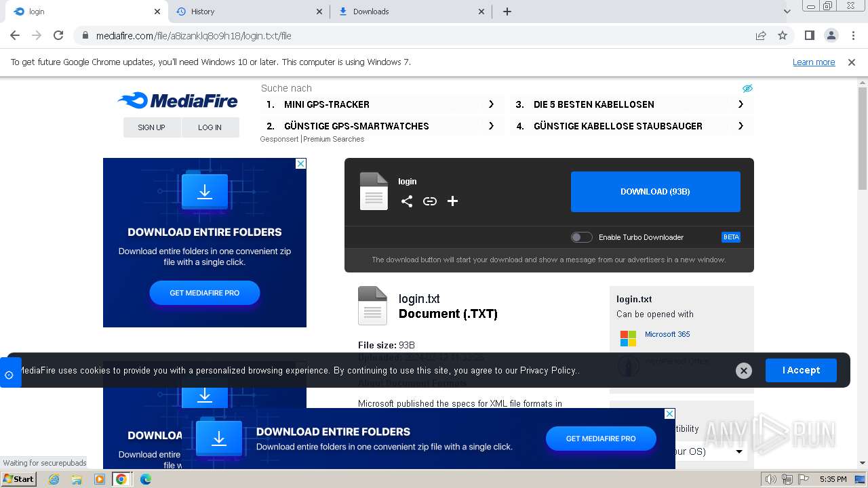
Task: Close the left Download Entire Folders ad
Action: [300, 163]
